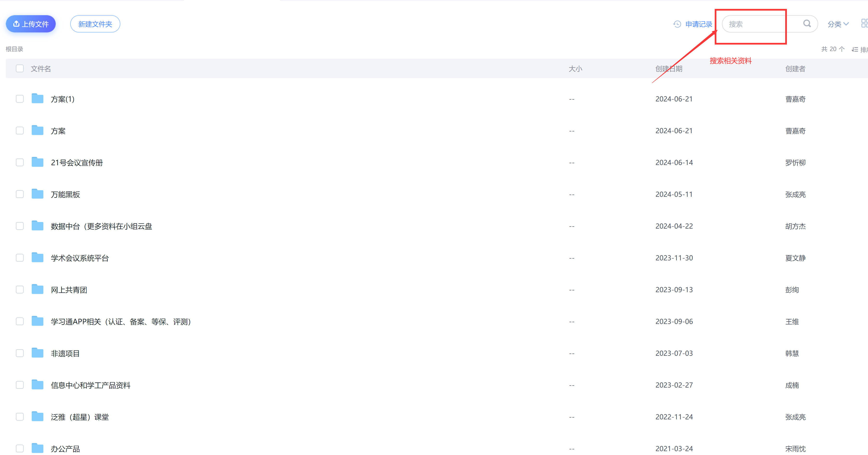Select the 21号会议宣传册 row checkbox

click(20, 162)
